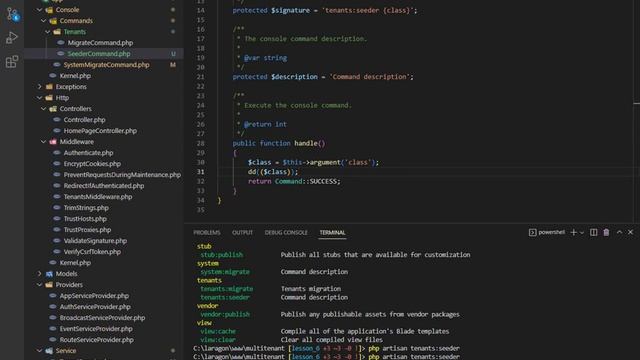Open EncryptCookies.php file

[92, 164]
